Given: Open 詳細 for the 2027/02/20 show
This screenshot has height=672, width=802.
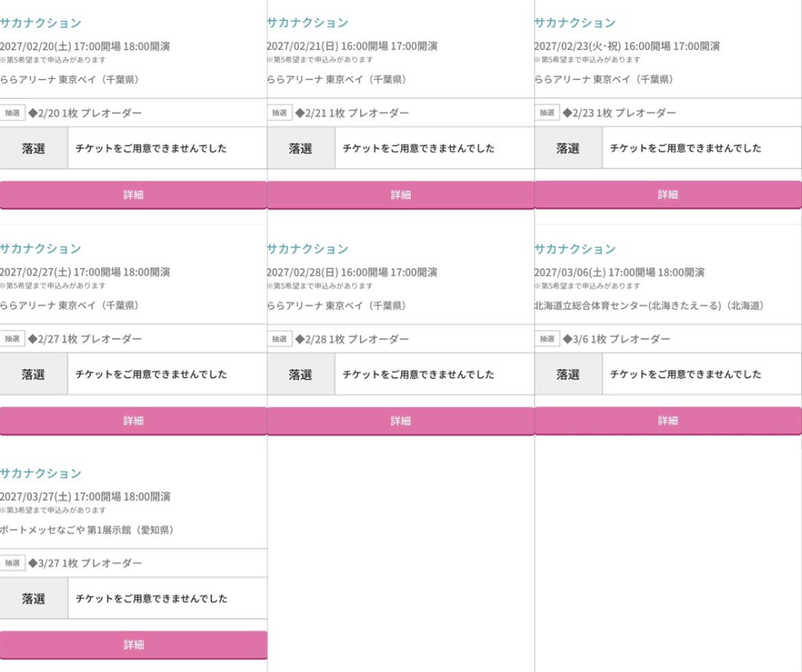Looking at the screenshot, I should pos(134,195).
